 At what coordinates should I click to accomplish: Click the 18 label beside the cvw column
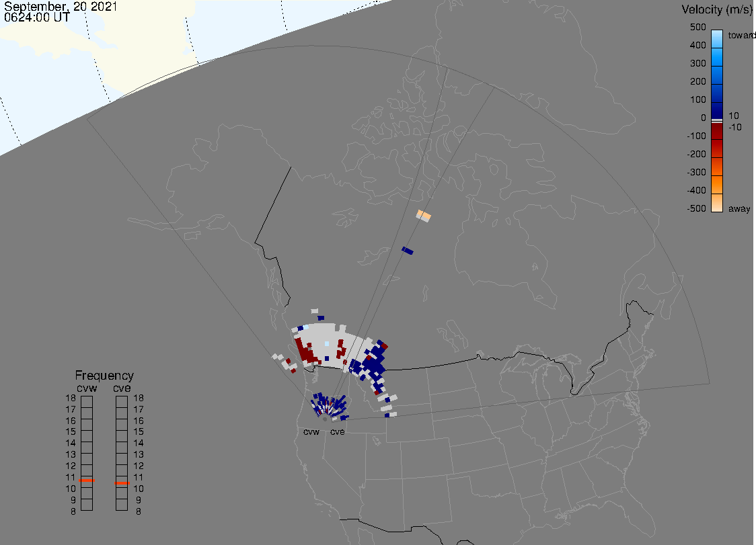pos(71,398)
